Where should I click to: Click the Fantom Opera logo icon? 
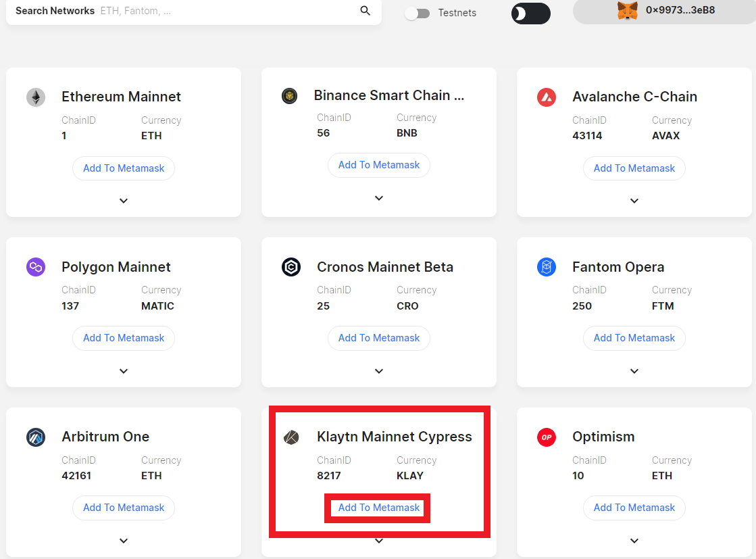tap(547, 267)
